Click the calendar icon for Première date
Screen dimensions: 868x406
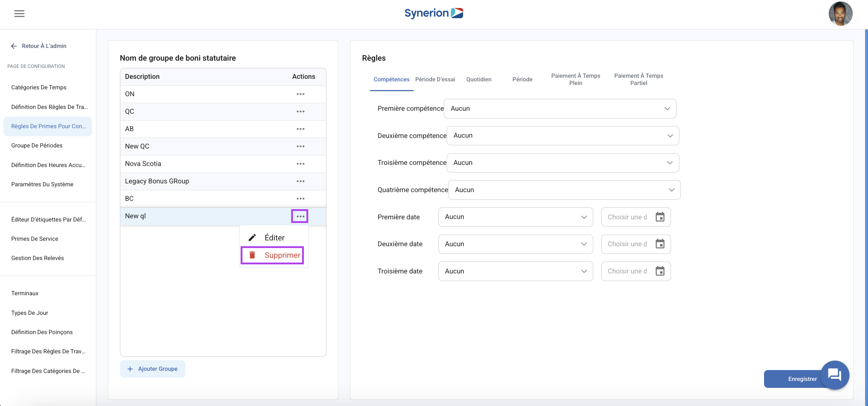(660, 217)
